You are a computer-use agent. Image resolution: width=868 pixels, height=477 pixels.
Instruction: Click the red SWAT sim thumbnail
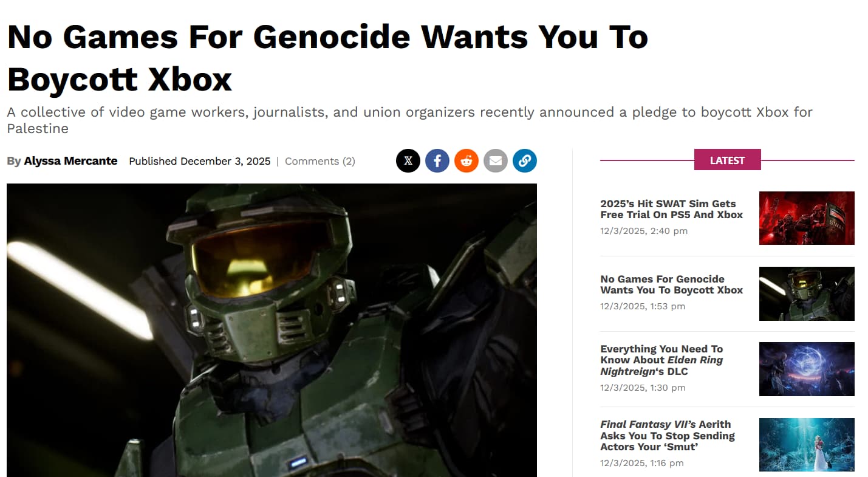pyautogui.click(x=807, y=218)
